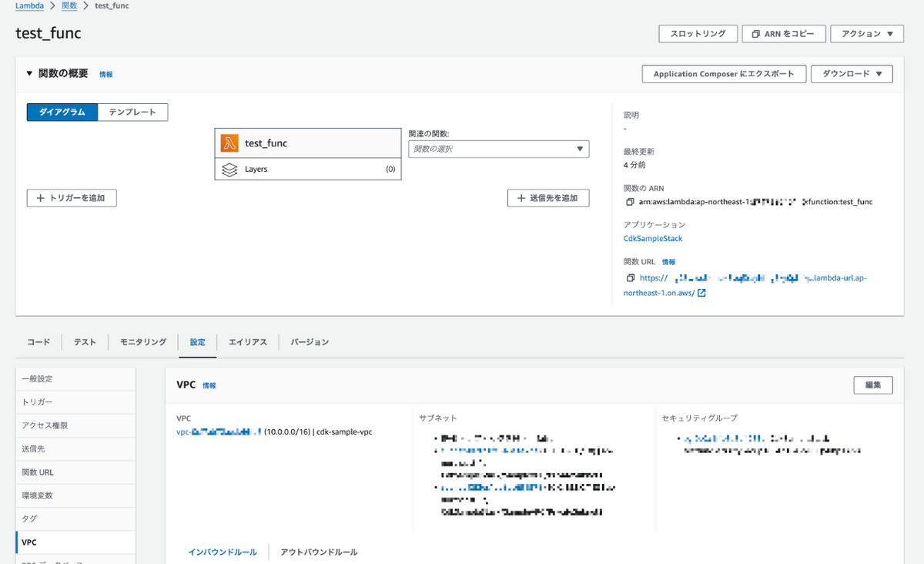924x564 pixels.
Task: Select アクセス権限 in settings sidebar
Action: click(x=75, y=425)
